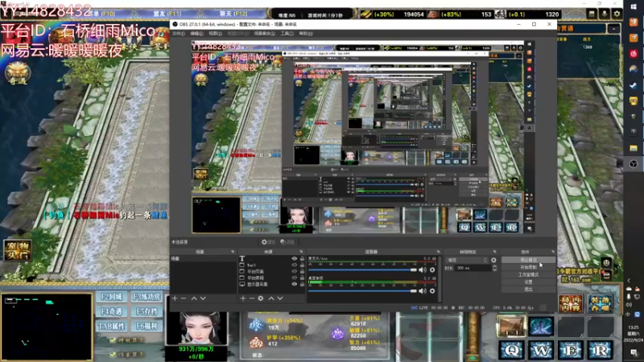Click the F3练功房 game button
The image size is (644, 362).
(x=147, y=297)
